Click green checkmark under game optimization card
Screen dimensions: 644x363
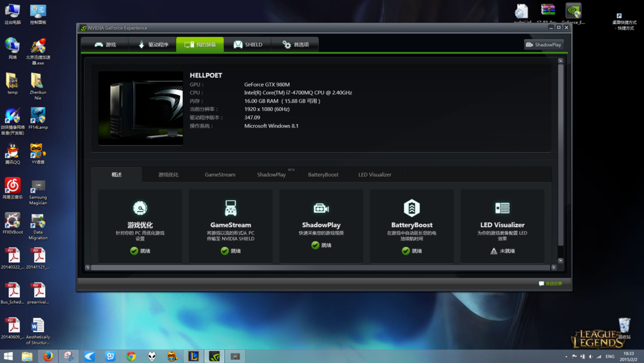coord(134,251)
